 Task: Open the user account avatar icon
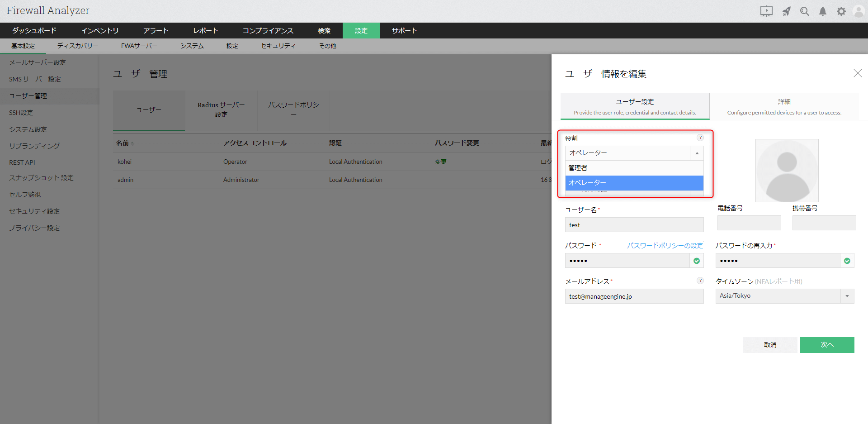click(859, 11)
